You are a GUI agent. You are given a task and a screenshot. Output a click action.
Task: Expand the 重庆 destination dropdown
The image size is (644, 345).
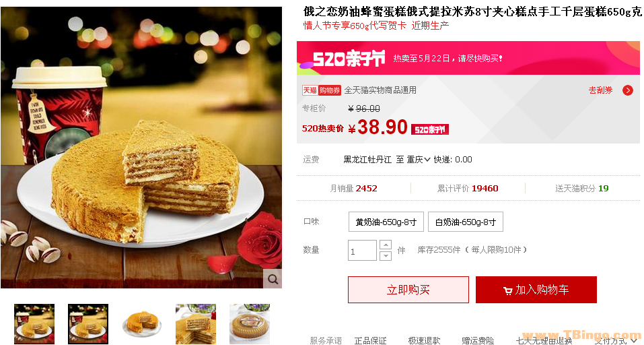(418, 160)
